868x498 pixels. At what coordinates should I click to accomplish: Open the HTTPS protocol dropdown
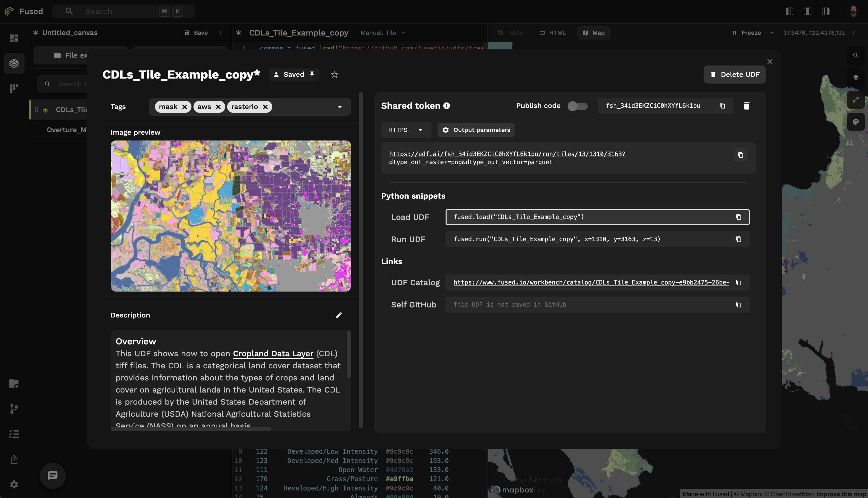406,130
